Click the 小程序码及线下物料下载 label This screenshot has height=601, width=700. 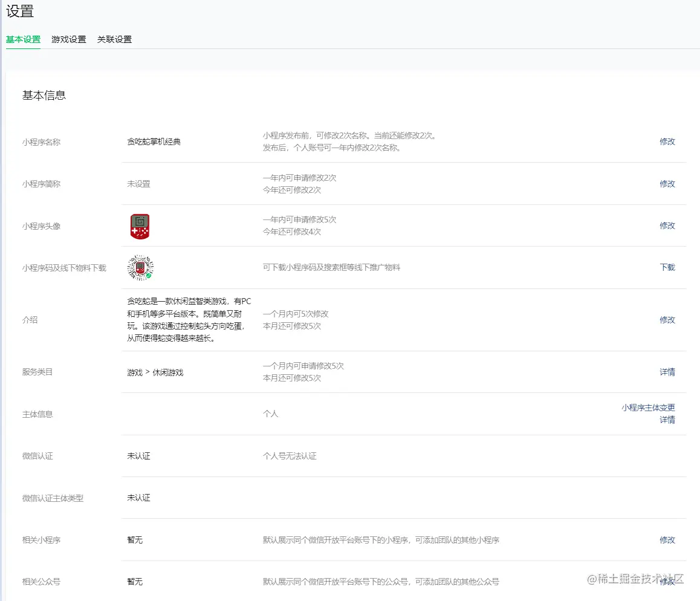tap(64, 268)
